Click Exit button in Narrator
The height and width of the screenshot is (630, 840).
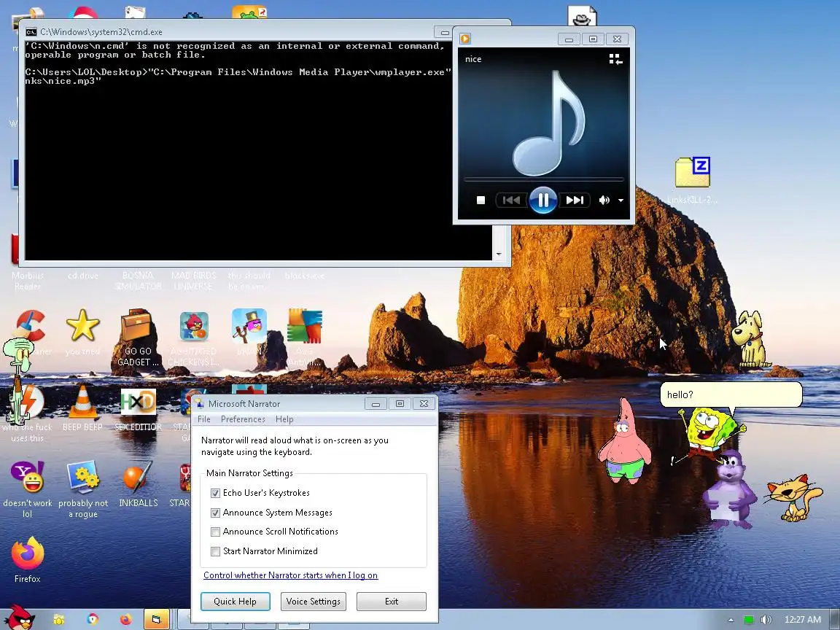[x=392, y=601]
